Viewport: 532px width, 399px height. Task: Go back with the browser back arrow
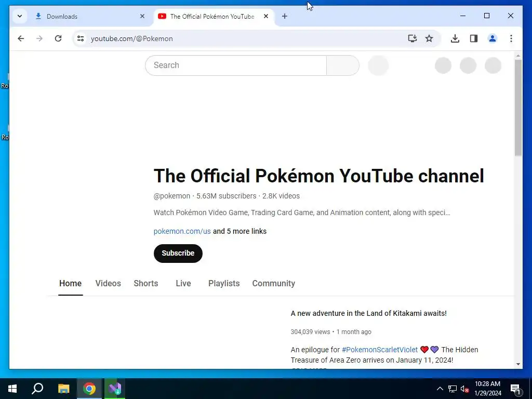(21, 38)
